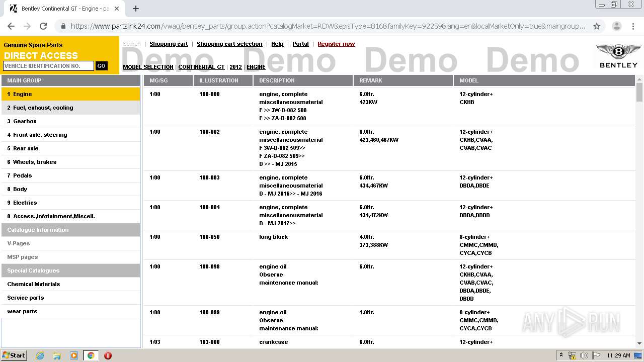Viewport: 644px width, 362px height.
Task: Click the ENGINE breadcrumb
Action: 256,67
